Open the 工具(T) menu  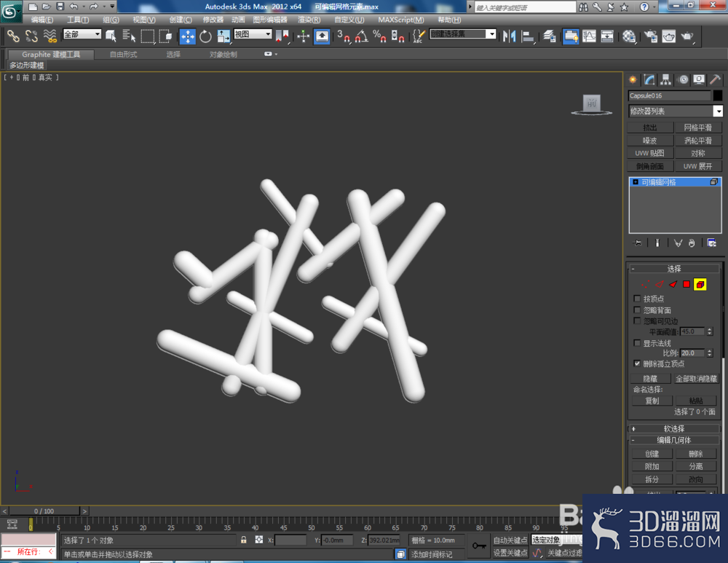pyautogui.click(x=78, y=20)
